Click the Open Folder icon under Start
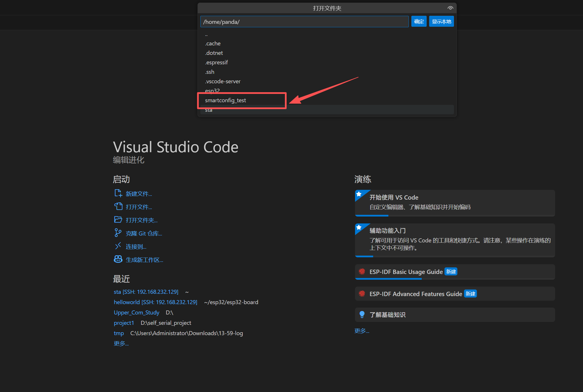Viewport: 583px width, 392px height. point(118,220)
